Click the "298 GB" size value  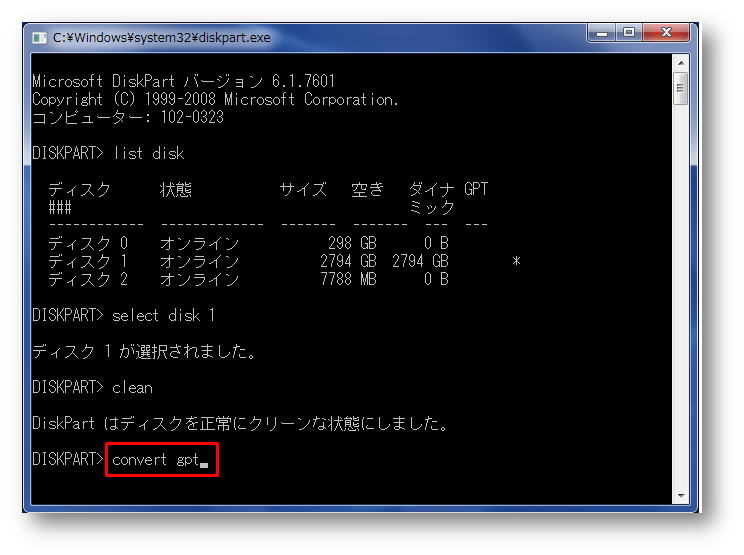(352, 243)
